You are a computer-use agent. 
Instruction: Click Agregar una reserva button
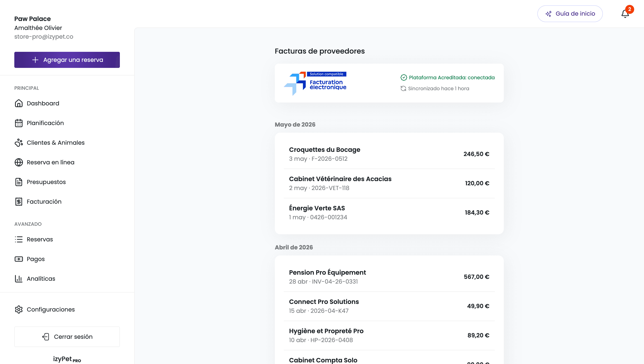click(67, 60)
